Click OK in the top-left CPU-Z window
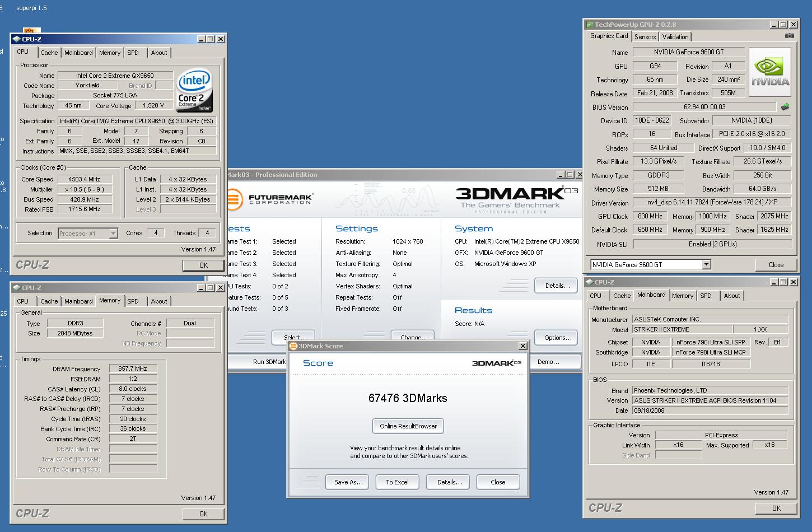The width and height of the screenshot is (812, 532). pos(203,265)
